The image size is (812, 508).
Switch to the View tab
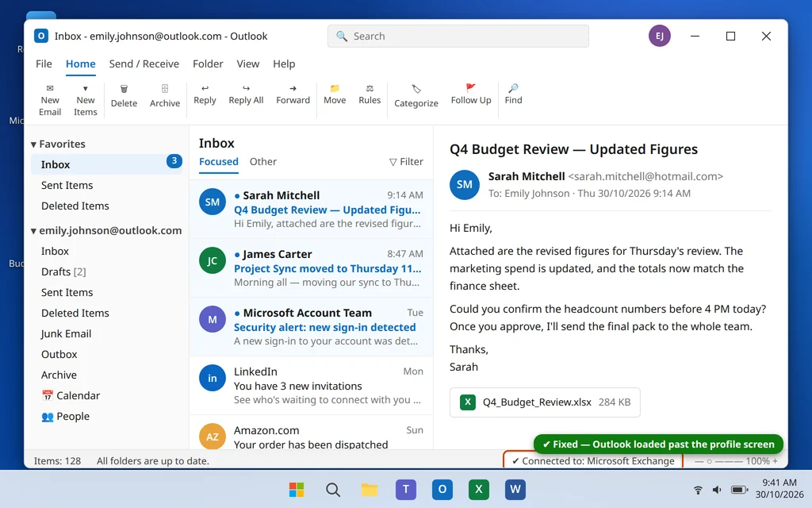pyautogui.click(x=247, y=63)
